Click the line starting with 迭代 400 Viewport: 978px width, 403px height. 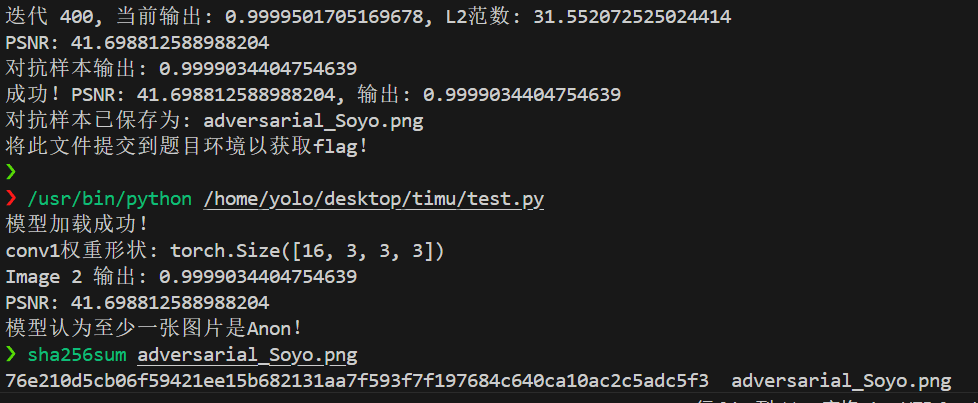pos(368,17)
